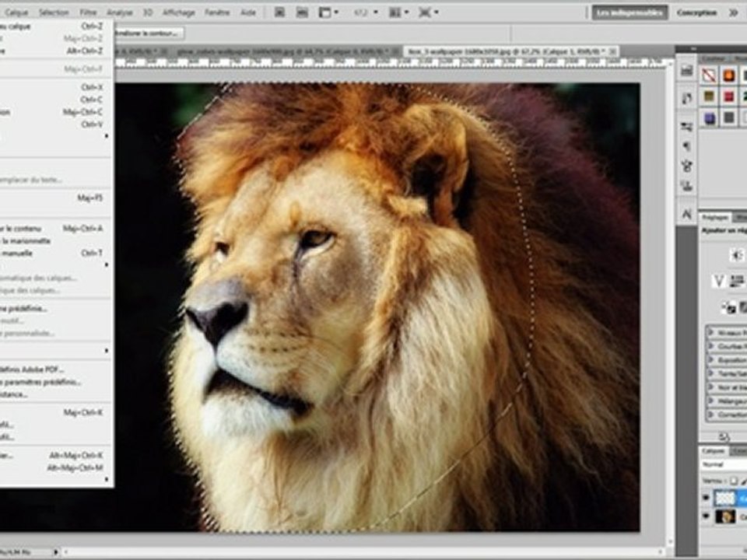Expand the Correction sélective presets group

point(712,415)
